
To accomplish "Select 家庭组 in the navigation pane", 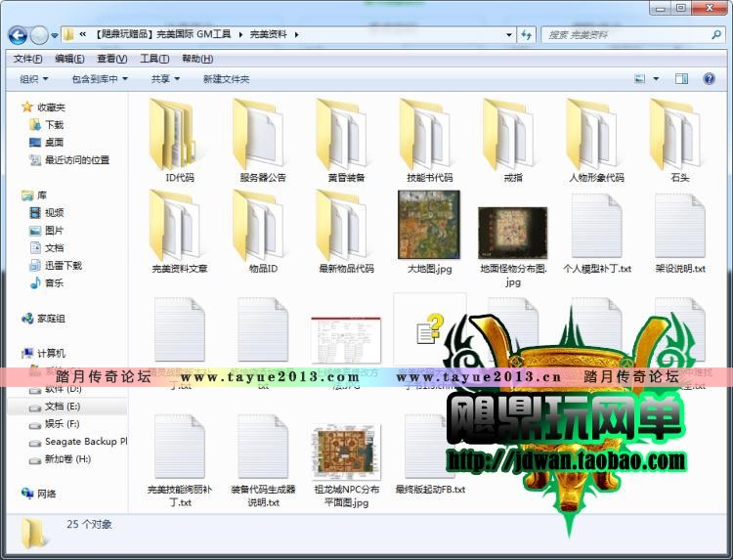I will (x=43, y=319).
